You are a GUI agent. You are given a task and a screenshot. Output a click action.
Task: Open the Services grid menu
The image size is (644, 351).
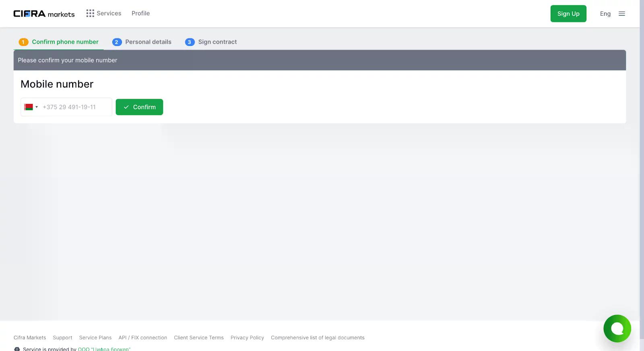[103, 13]
